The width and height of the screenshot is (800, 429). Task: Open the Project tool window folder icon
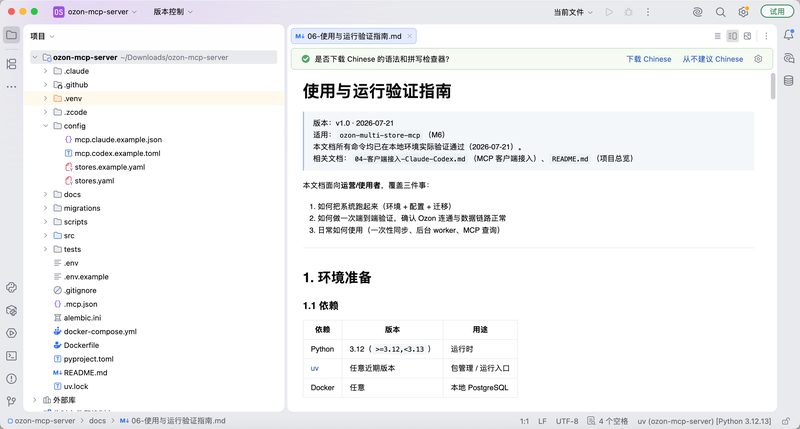click(11, 35)
